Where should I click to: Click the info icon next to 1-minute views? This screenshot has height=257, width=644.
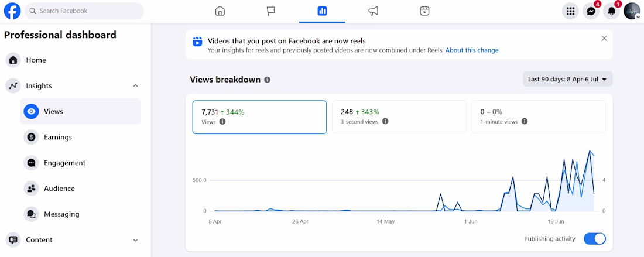point(525,122)
